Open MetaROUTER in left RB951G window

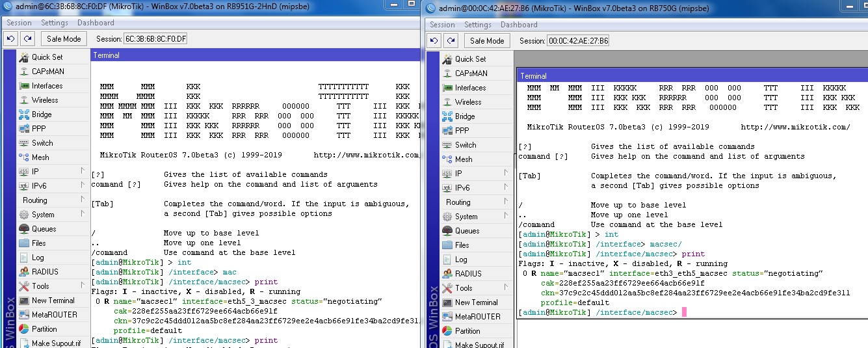(54, 315)
